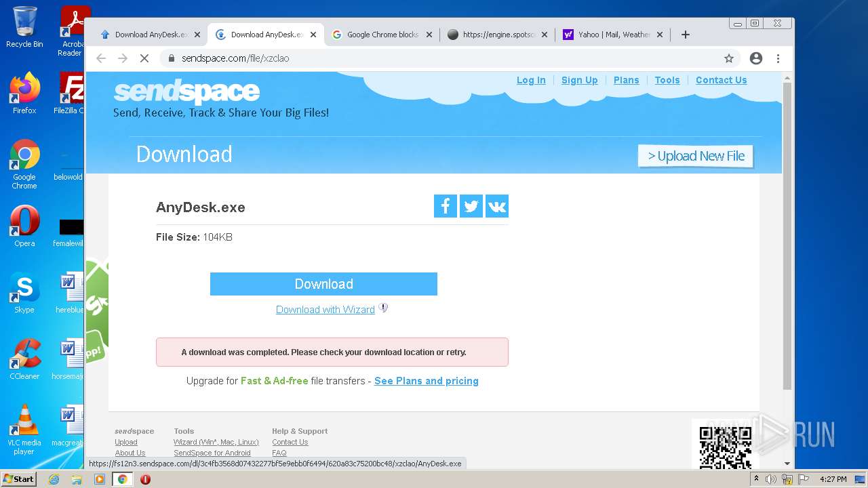Open the footer About Us link
Viewport: 868px width, 488px height.
(x=130, y=453)
